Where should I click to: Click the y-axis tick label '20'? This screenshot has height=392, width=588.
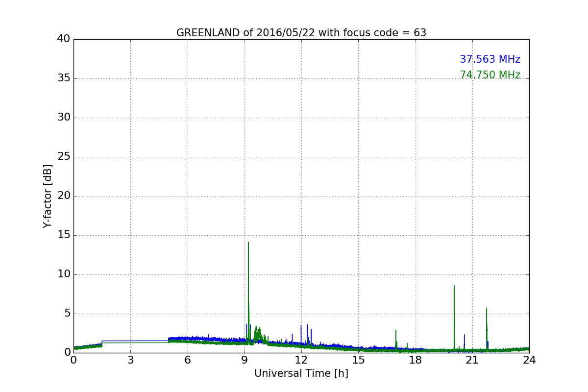pyautogui.click(x=64, y=196)
